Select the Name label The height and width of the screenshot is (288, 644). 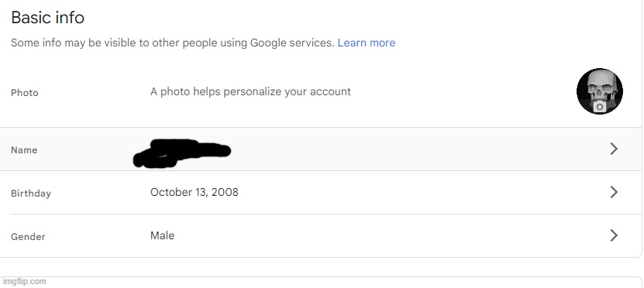(x=24, y=150)
